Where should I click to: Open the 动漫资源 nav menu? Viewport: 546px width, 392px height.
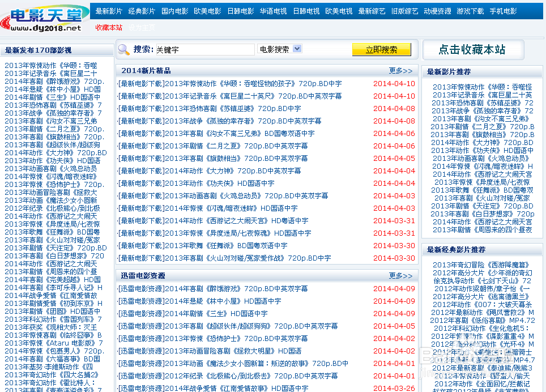pos(437,11)
